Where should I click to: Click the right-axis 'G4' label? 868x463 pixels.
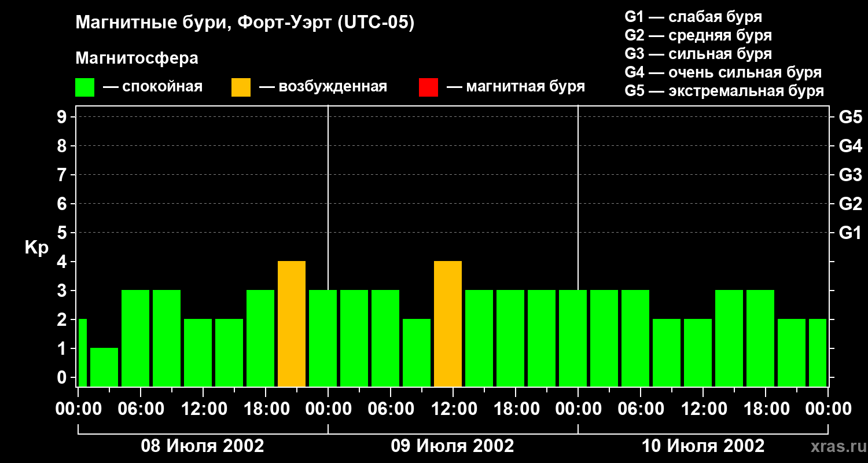coord(850,146)
